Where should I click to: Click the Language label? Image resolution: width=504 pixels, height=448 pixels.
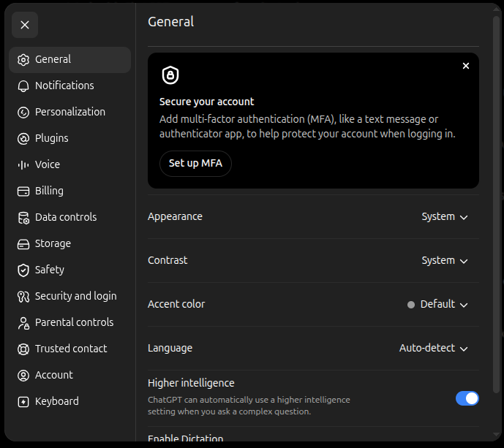(x=170, y=349)
